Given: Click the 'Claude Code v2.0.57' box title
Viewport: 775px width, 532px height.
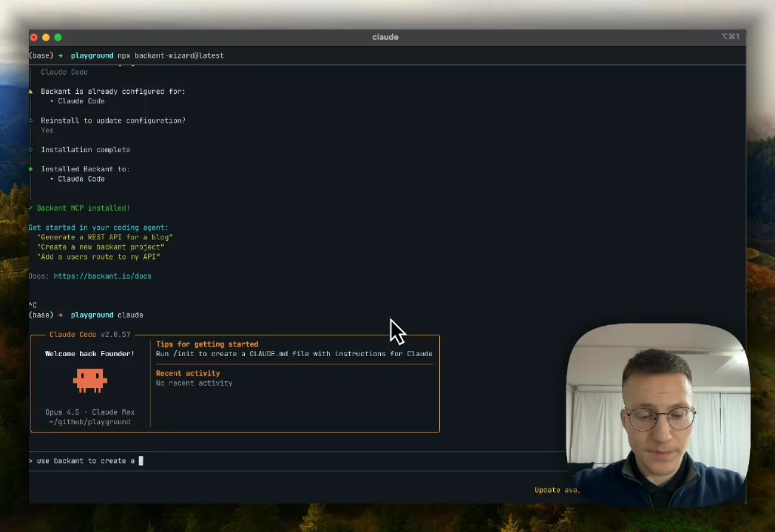Looking at the screenshot, I should [x=90, y=335].
